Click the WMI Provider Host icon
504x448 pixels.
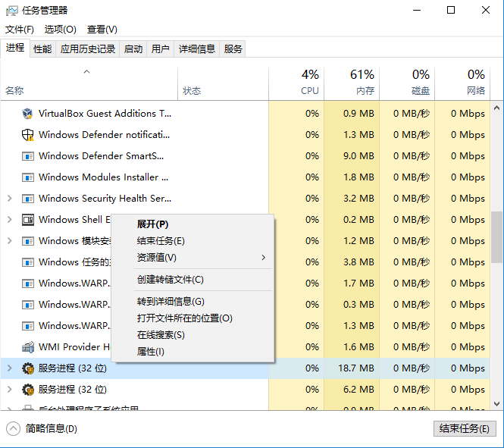tap(27, 347)
